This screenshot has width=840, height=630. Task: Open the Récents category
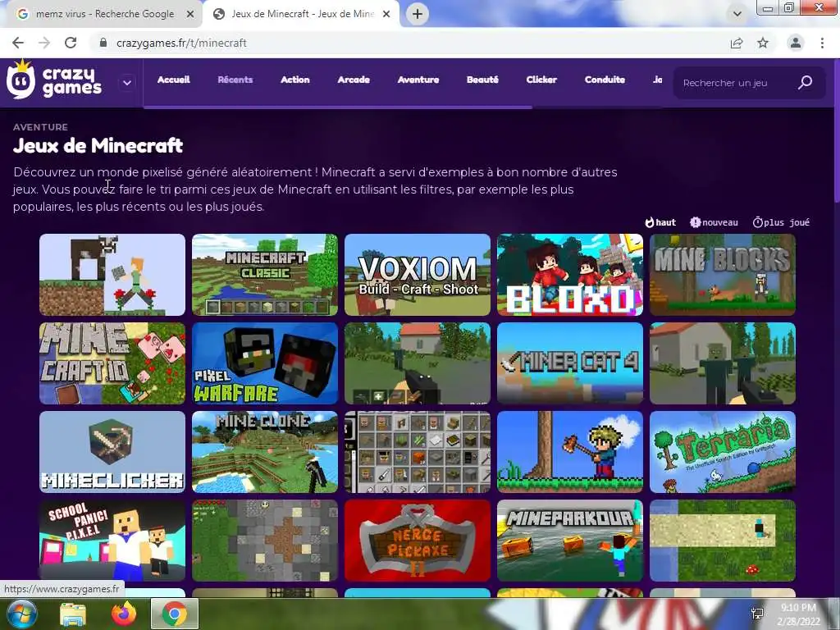point(235,80)
